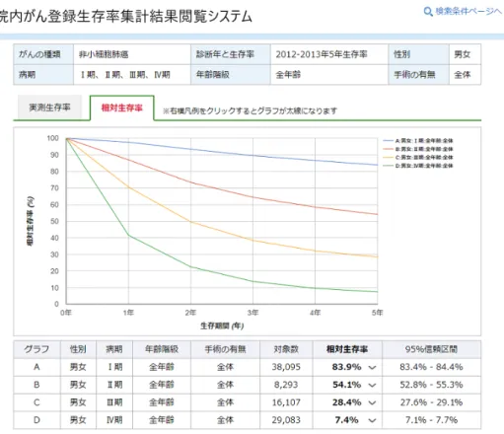
Task: Select the 8,293 count cell
Action: coord(286,385)
